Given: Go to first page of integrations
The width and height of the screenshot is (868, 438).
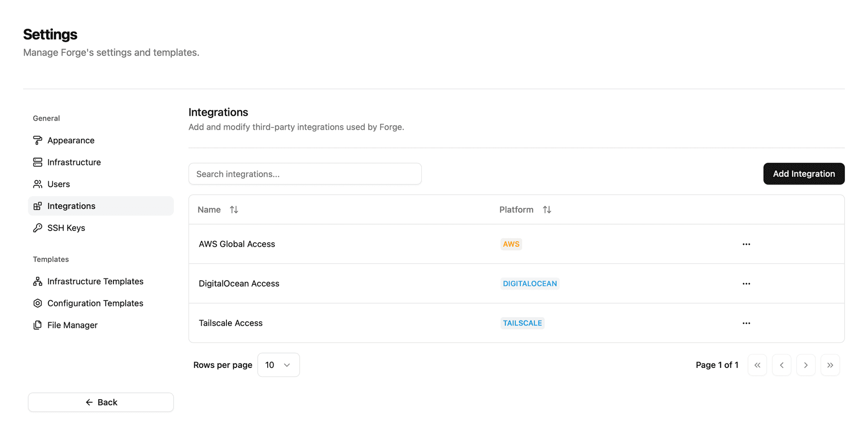Looking at the screenshot, I should click(x=757, y=365).
